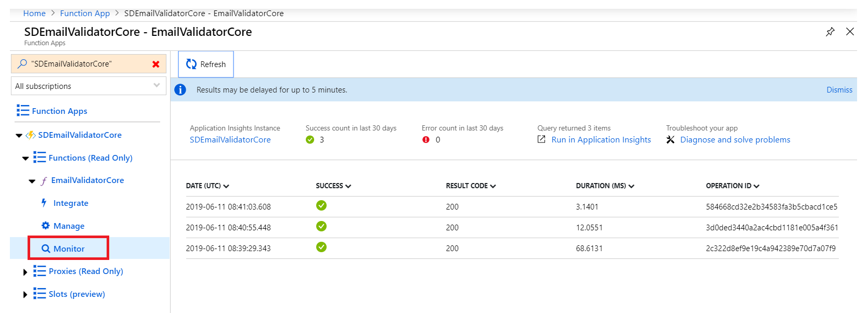Click the info icon in the notice bar
This screenshot has width=868, height=313.
tap(180, 89)
